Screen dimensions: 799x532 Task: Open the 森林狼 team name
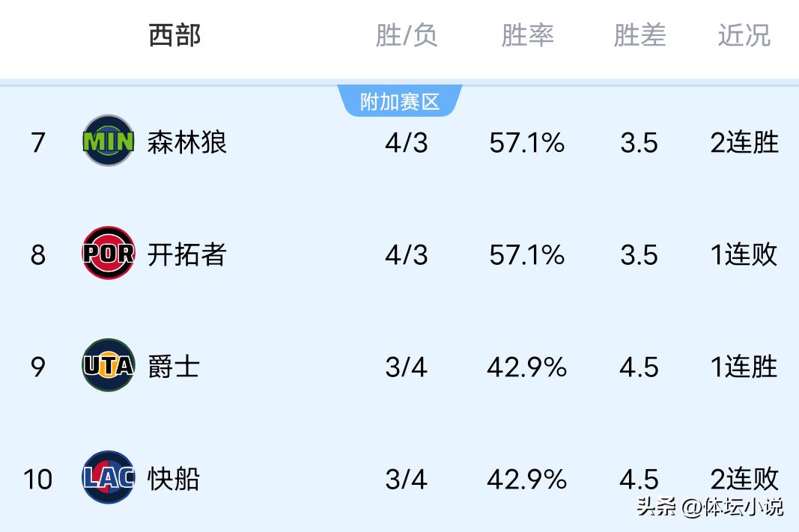(x=186, y=142)
